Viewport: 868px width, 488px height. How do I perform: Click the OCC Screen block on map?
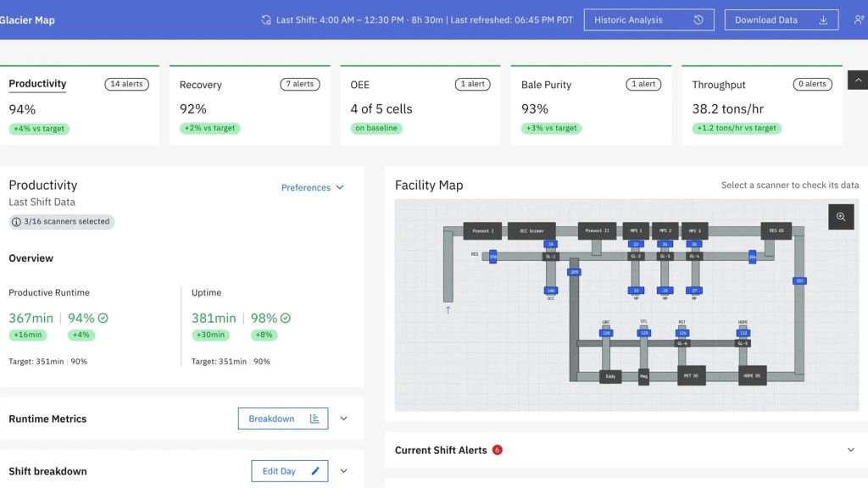click(x=531, y=230)
